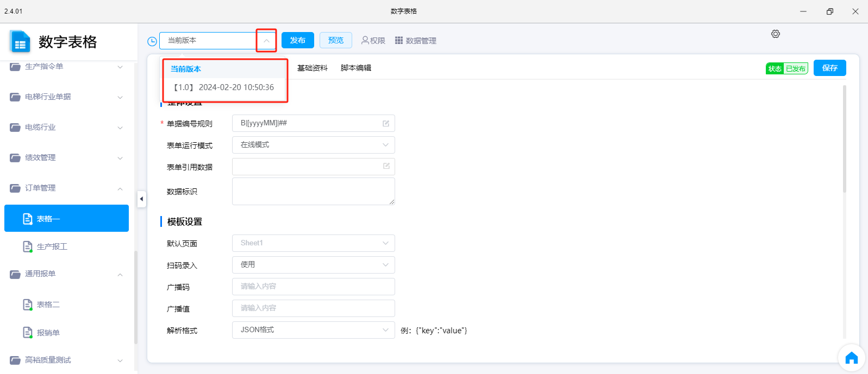
Task: Select version 1.0 from the version list
Action: pos(224,87)
